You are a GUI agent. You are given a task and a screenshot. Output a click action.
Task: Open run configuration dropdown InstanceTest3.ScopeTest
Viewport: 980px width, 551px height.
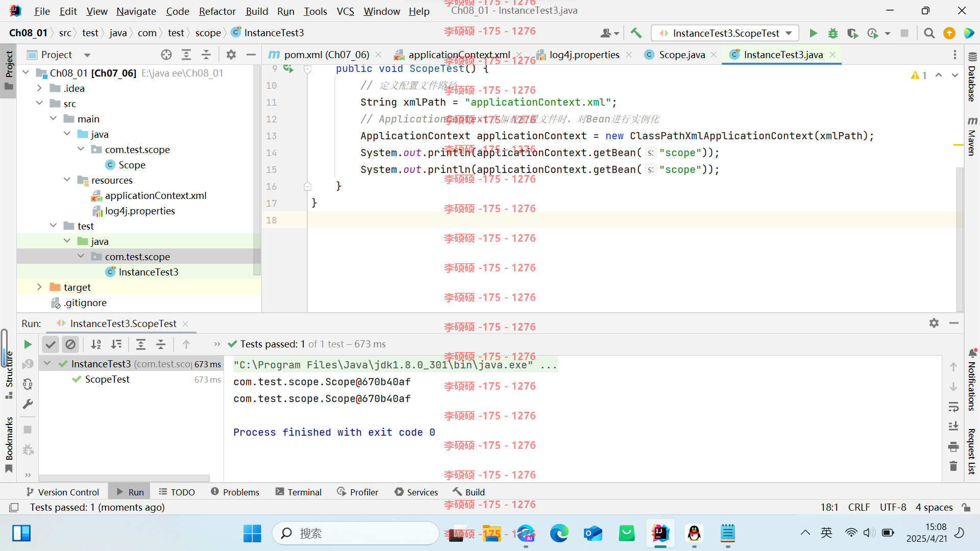click(725, 33)
